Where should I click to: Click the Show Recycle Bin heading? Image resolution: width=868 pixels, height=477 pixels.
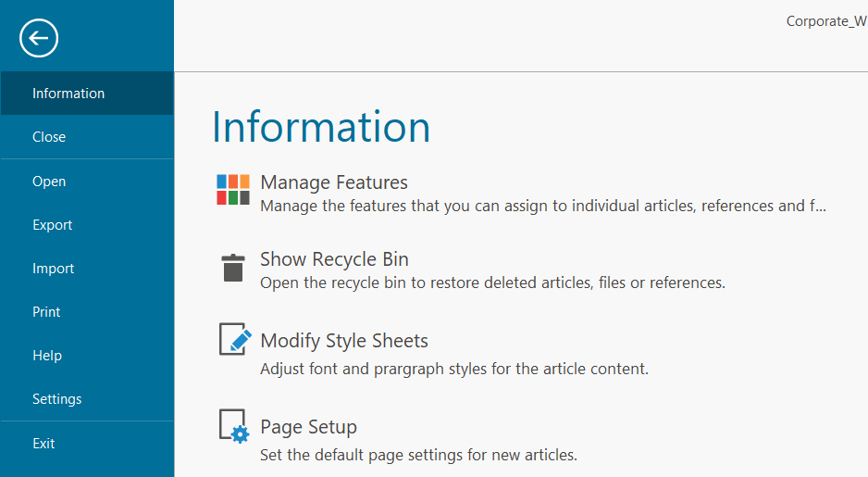[x=334, y=259]
